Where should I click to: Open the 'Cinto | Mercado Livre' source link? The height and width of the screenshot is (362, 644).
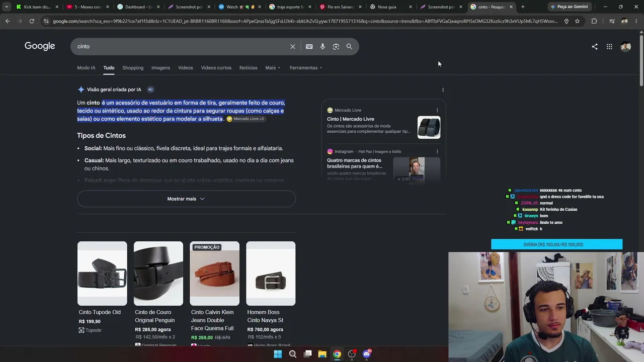[x=351, y=119]
